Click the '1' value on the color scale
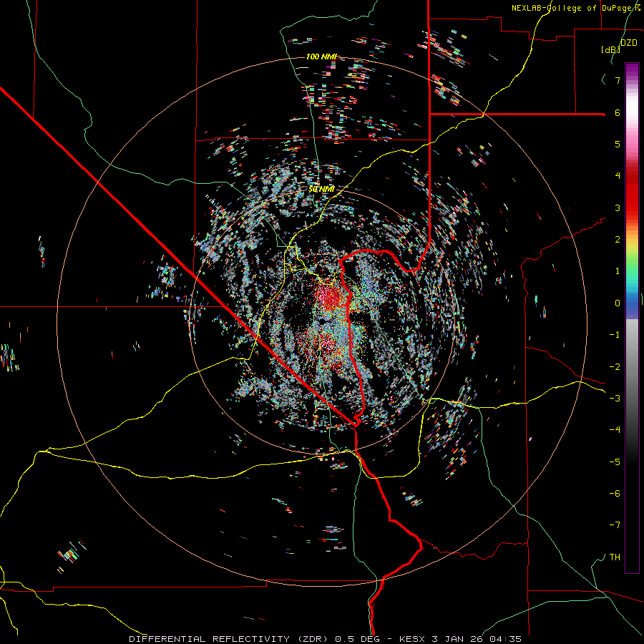The height and width of the screenshot is (644, 644). coord(618,271)
